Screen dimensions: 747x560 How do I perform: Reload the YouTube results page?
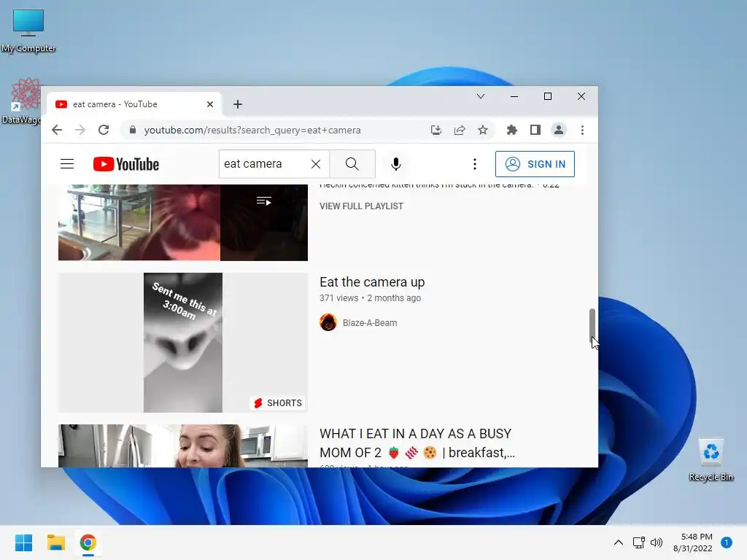[104, 130]
